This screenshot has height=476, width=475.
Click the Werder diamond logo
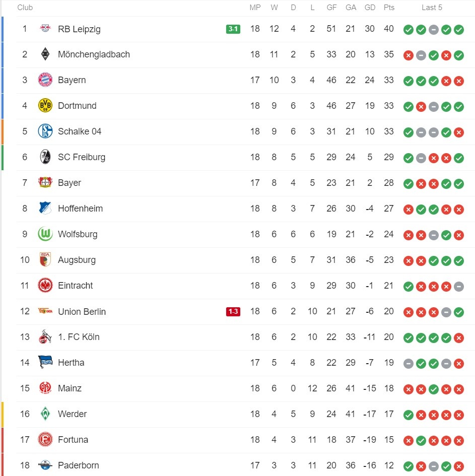[45, 414]
